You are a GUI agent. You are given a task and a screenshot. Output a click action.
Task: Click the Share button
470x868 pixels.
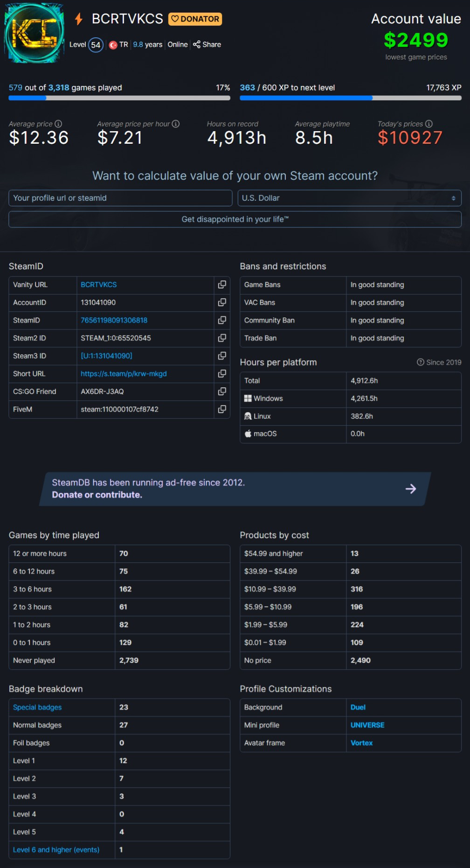(207, 44)
